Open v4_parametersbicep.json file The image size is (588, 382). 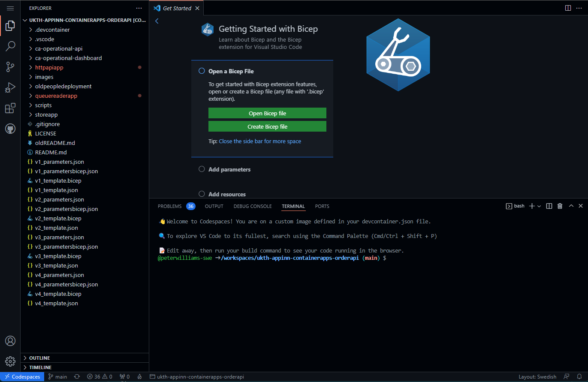[x=85, y=284]
